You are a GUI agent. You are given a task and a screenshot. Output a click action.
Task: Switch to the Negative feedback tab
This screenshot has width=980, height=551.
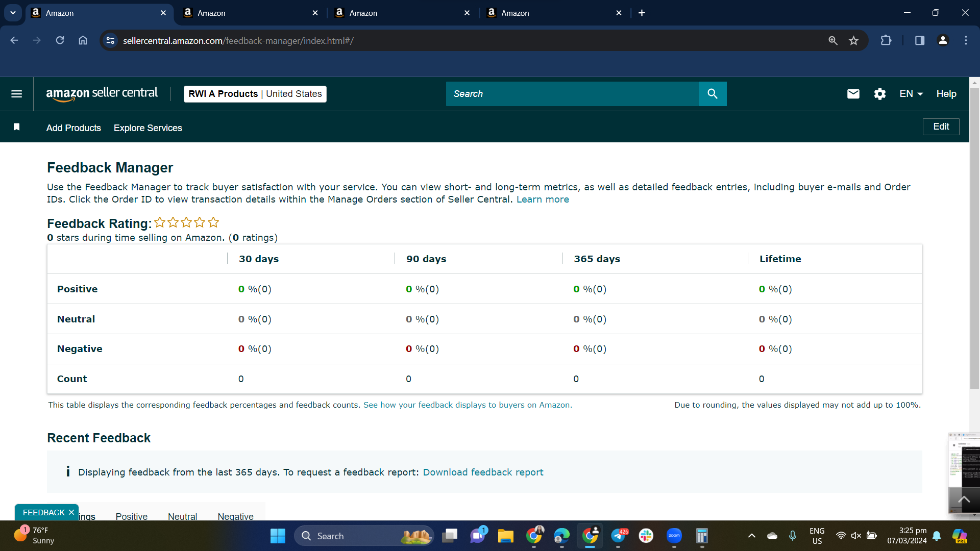(235, 516)
